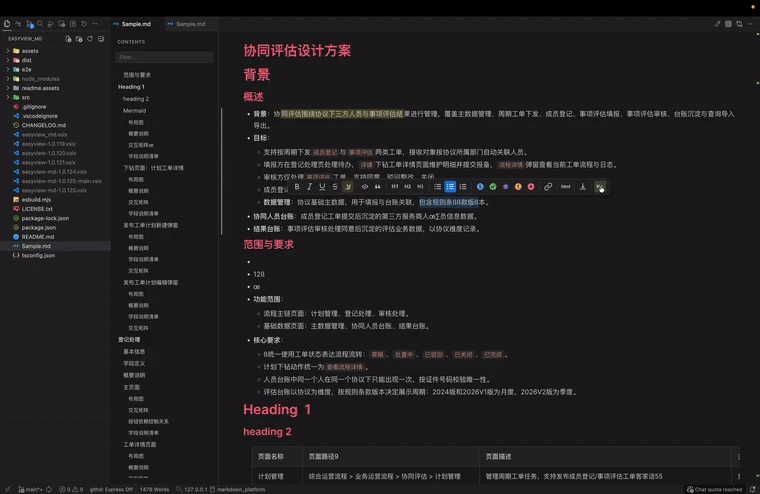Toggle highlight marker on selection
This screenshot has height=494, width=760.
coord(348,187)
